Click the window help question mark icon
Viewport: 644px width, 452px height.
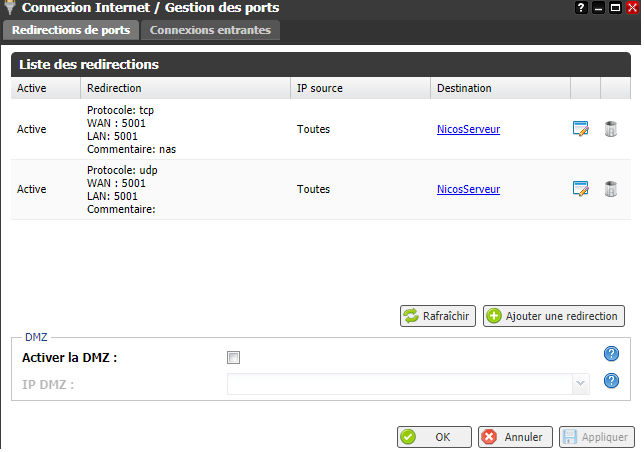[581, 8]
